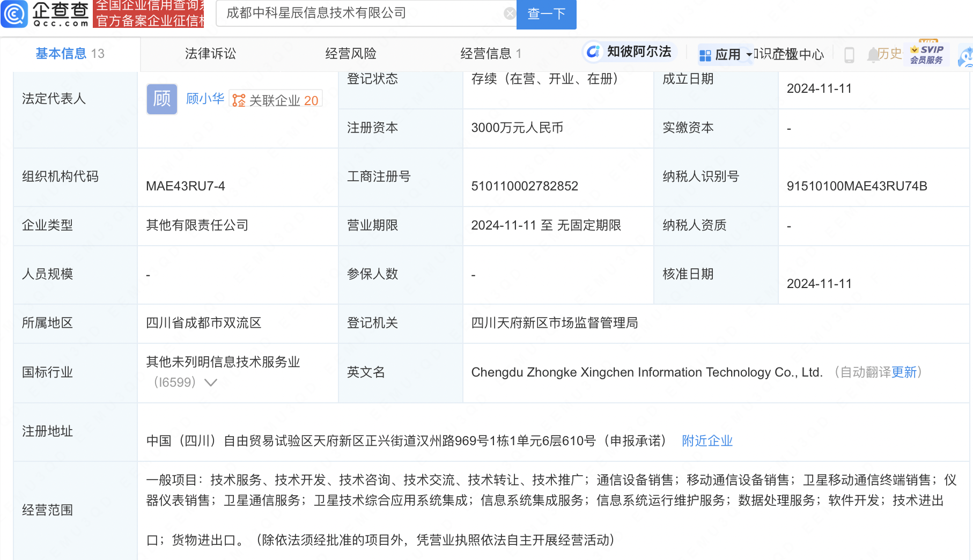Click the penguin mascot customer service icon
Screen dimensions: 973x560
[965, 57]
